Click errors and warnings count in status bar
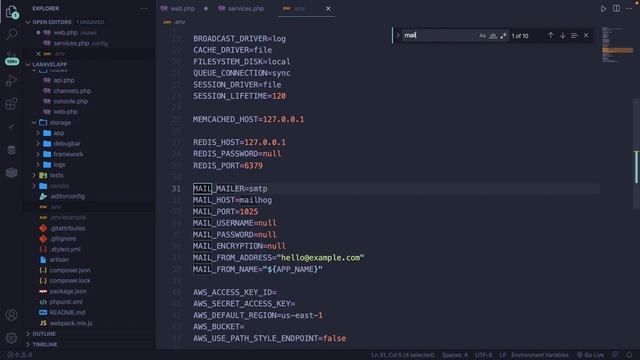640x360 pixels. coord(20,355)
